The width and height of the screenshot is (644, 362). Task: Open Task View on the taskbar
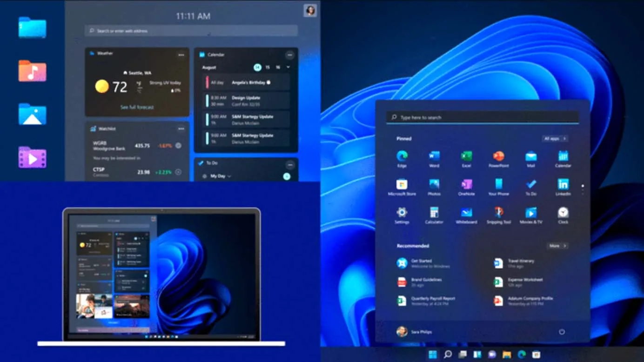[x=463, y=355]
